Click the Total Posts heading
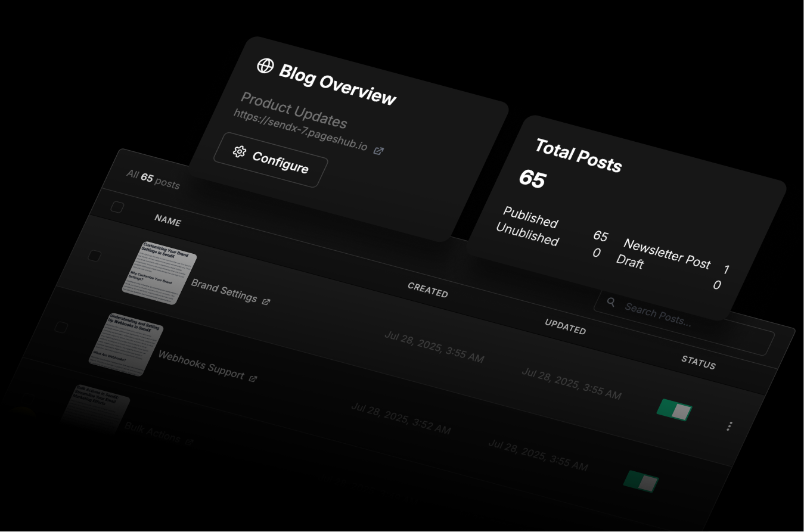The height and width of the screenshot is (532, 804). (x=578, y=155)
